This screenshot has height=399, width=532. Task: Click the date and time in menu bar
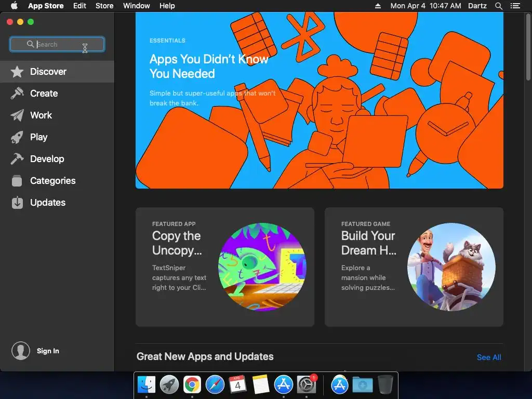[426, 6]
